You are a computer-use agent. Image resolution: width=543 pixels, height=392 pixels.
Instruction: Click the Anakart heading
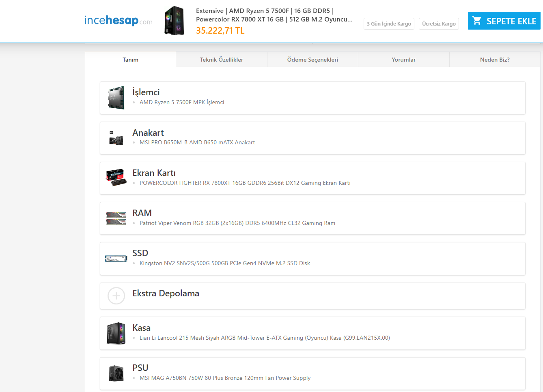coord(148,133)
